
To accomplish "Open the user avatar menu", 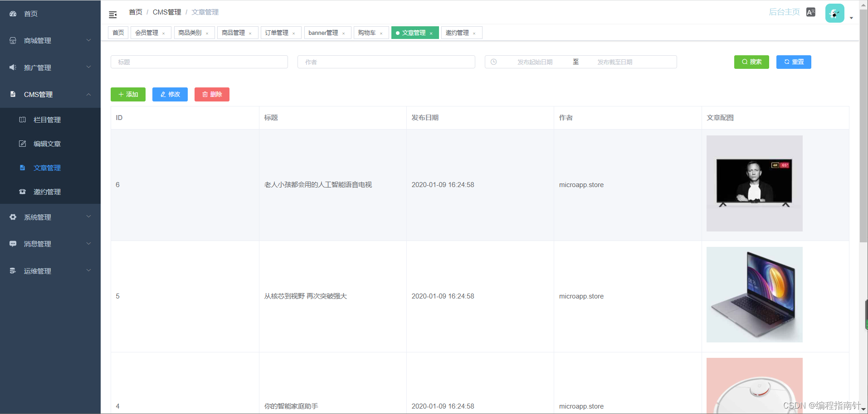I will (x=834, y=13).
